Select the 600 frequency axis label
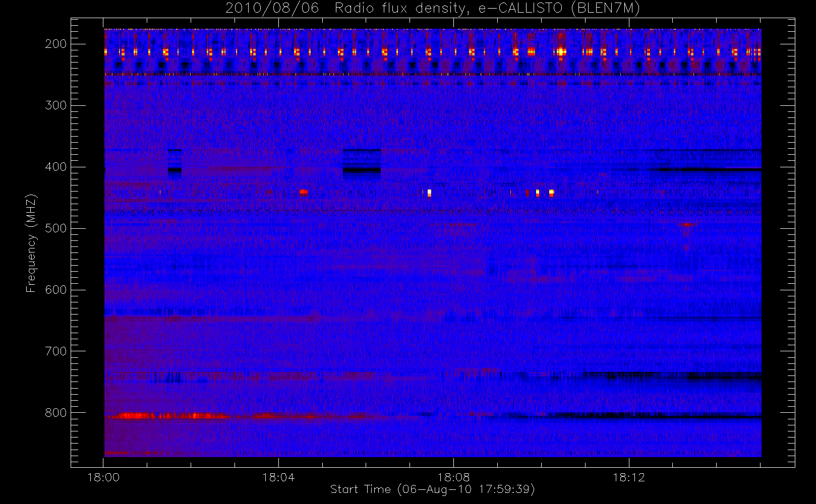 pyautogui.click(x=55, y=290)
